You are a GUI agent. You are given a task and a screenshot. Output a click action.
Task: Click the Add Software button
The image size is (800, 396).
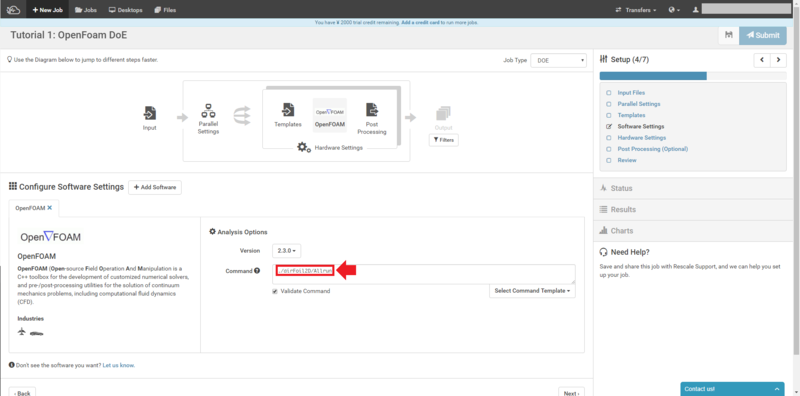pos(155,187)
